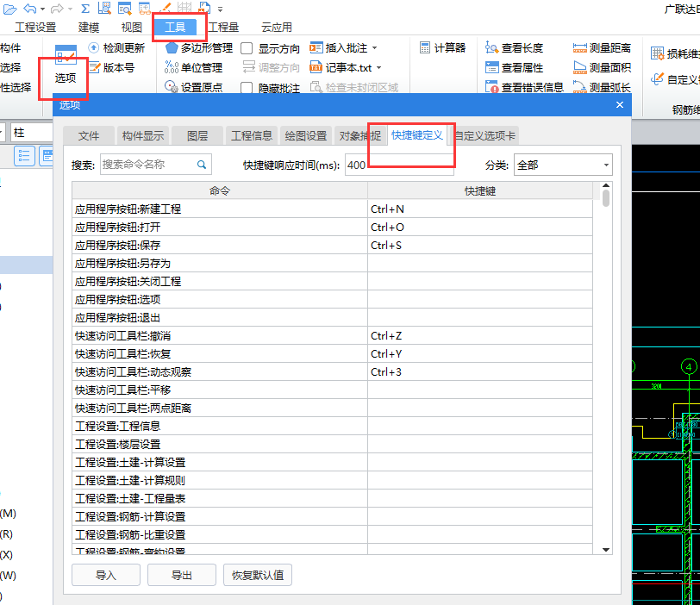Close the 选项 dialog
This screenshot has width=700, height=605.
tap(620, 105)
